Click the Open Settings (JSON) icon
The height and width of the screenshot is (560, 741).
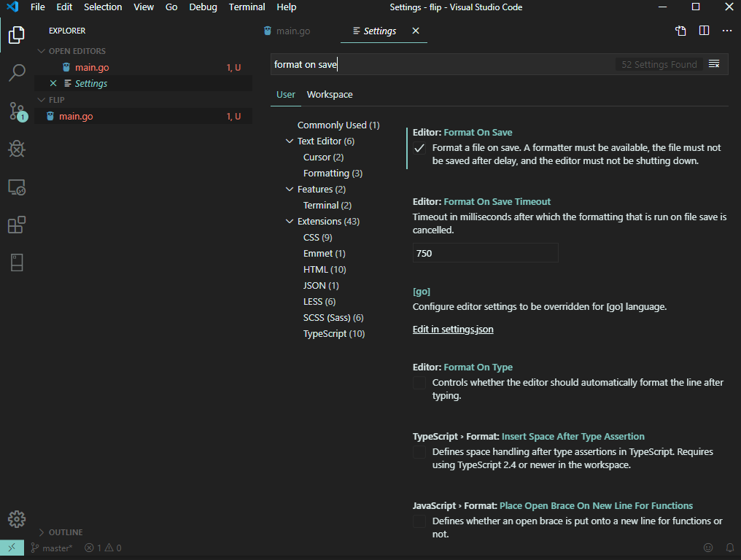point(680,31)
